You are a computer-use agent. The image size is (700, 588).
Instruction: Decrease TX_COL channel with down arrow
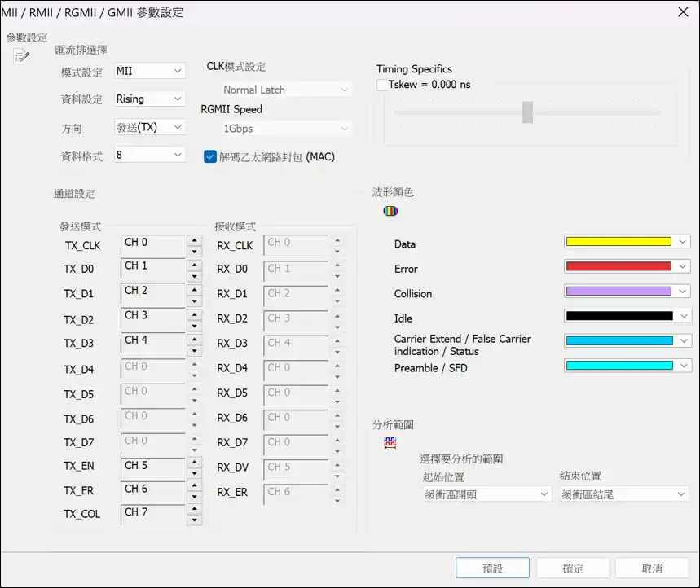tap(194, 520)
